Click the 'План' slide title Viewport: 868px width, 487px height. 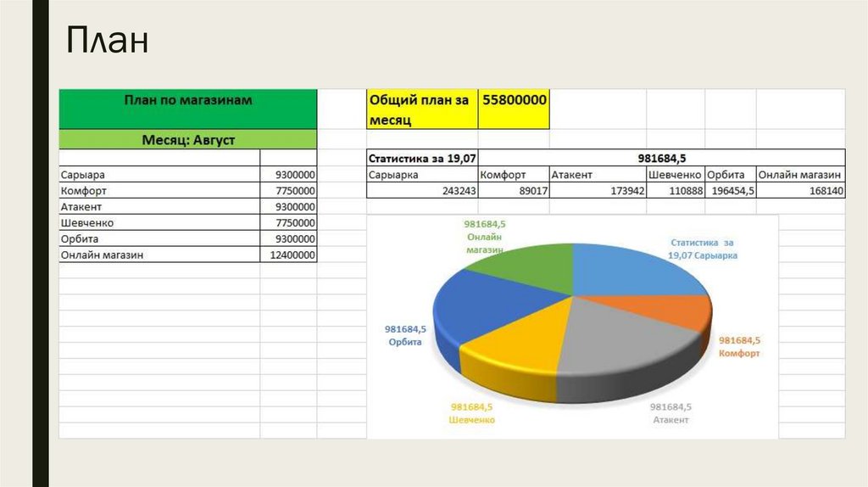pyautogui.click(x=108, y=40)
